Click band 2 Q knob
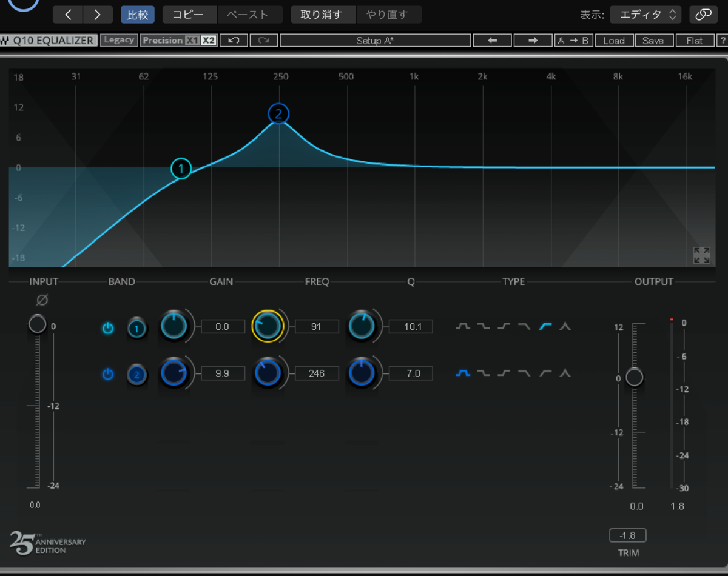This screenshot has width=728, height=576. 362,373
